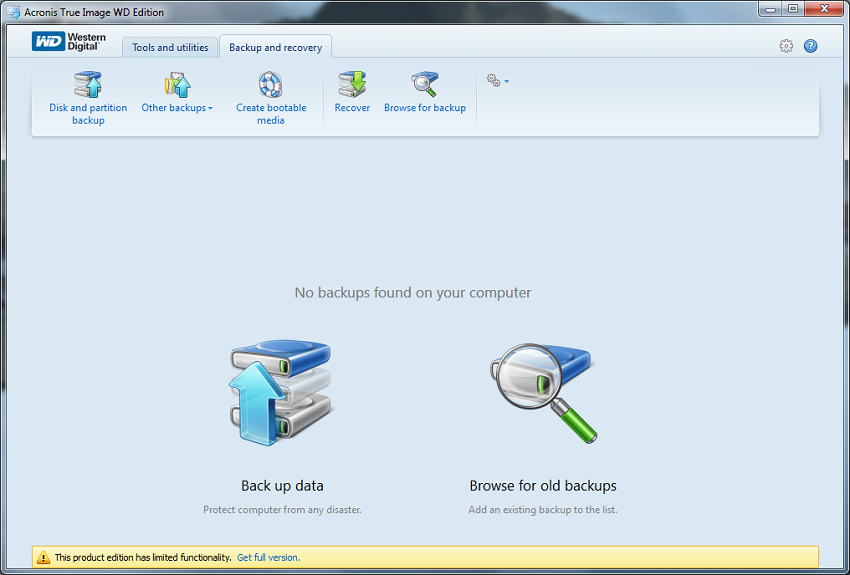
Task: Click 'Add an existing backup to the list.'
Action: coord(543,509)
